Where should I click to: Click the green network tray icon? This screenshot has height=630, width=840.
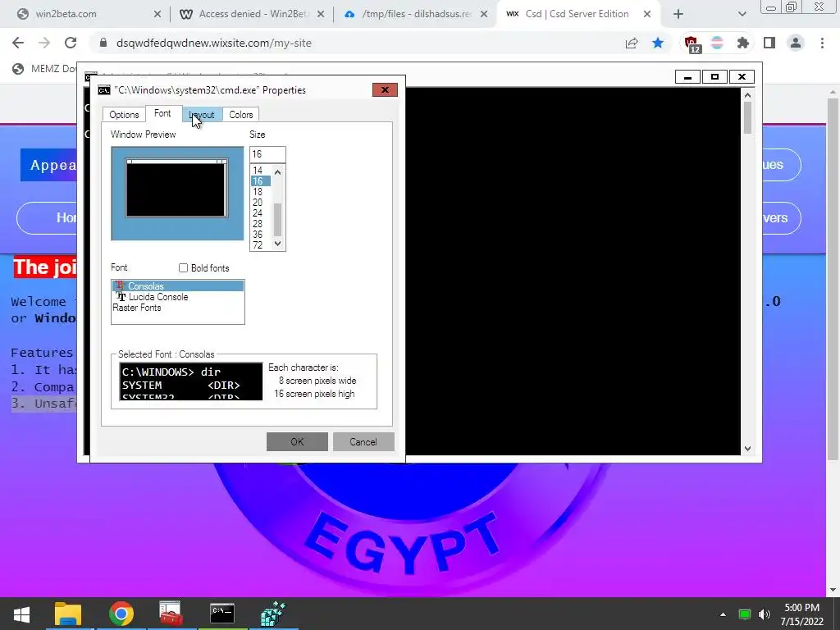[x=745, y=614]
